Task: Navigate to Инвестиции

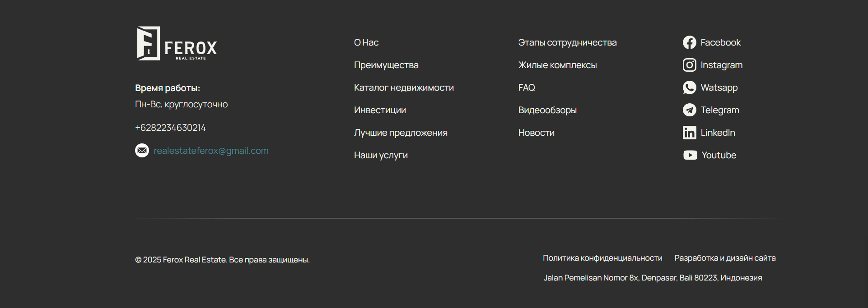Action: [x=380, y=110]
